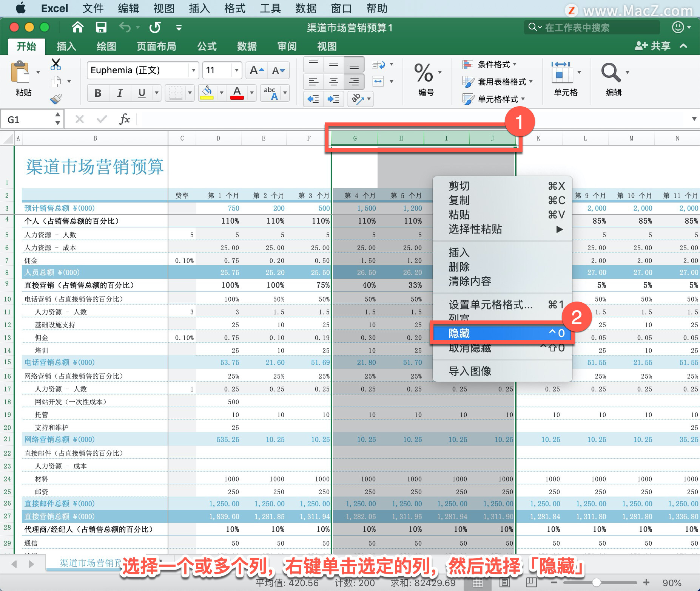The width and height of the screenshot is (700, 591).
Task: Click the merge cells icon
Action: click(x=378, y=81)
